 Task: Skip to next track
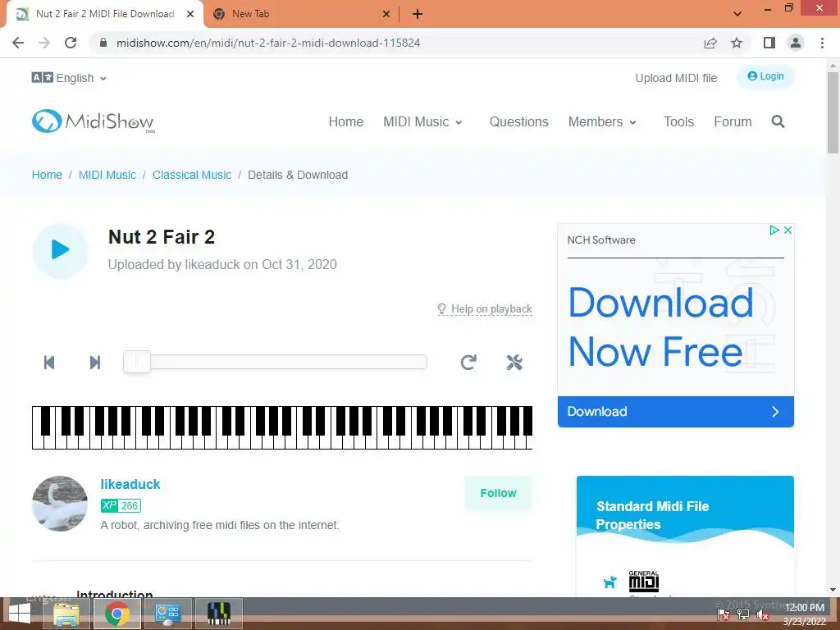pos(95,363)
